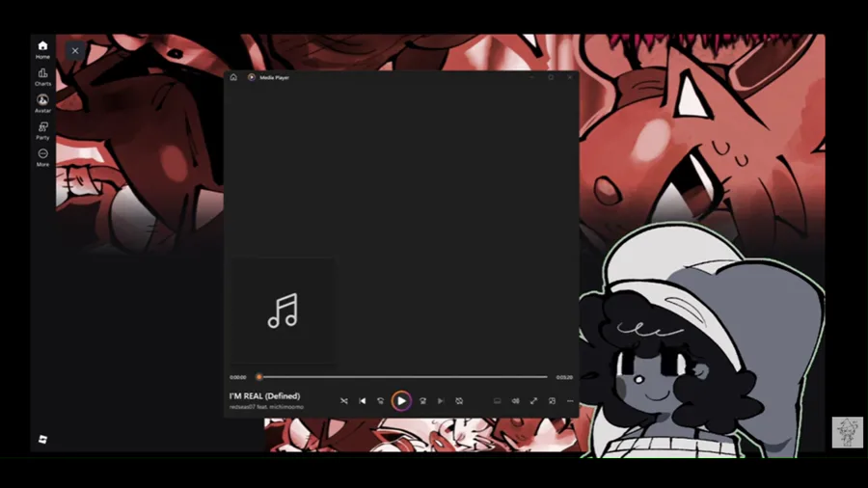This screenshot has height=488, width=868.
Task: Click the elapsed time 0:00:00 label
Action: (x=238, y=377)
